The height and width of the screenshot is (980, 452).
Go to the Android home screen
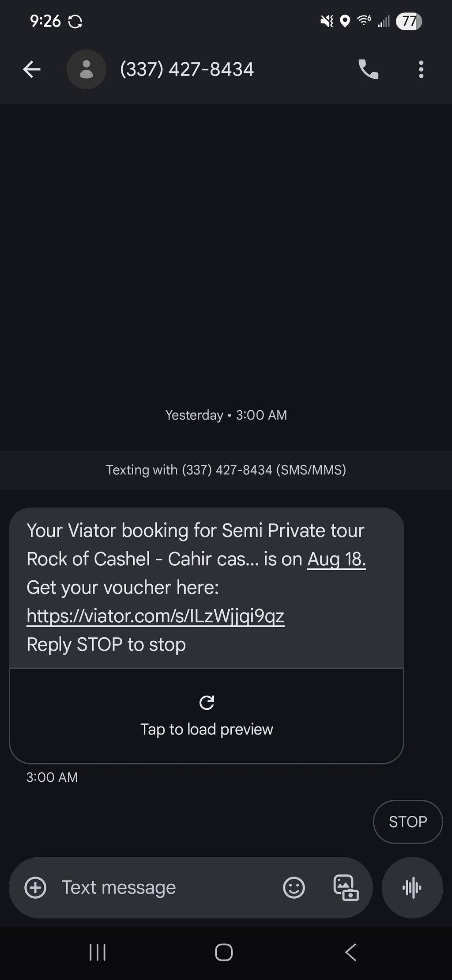click(x=224, y=952)
